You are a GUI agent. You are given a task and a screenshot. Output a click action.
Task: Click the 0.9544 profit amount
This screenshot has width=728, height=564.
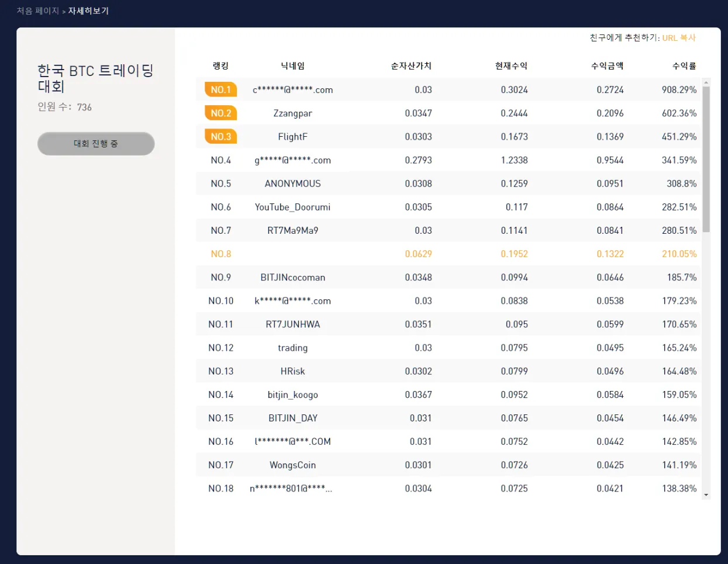click(x=610, y=160)
